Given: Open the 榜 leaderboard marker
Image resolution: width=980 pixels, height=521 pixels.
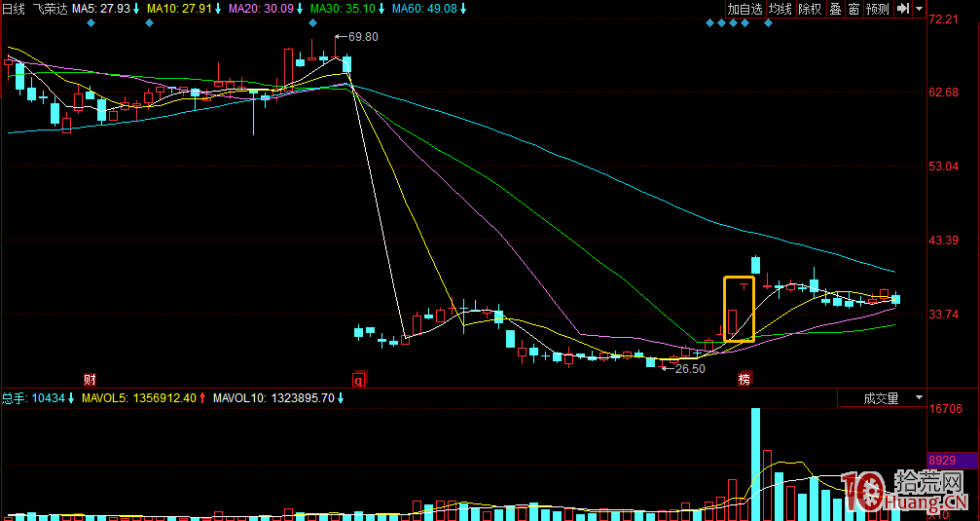Looking at the screenshot, I should tap(744, 379).
